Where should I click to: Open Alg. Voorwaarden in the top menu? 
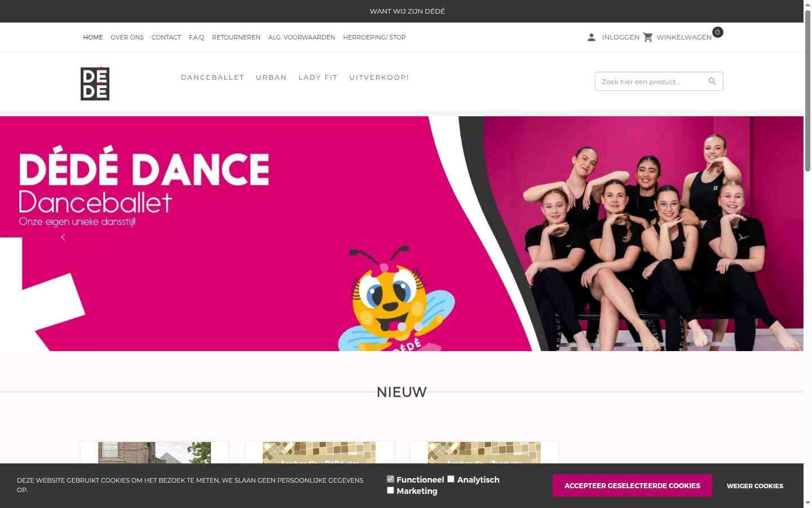coord(302,37)
